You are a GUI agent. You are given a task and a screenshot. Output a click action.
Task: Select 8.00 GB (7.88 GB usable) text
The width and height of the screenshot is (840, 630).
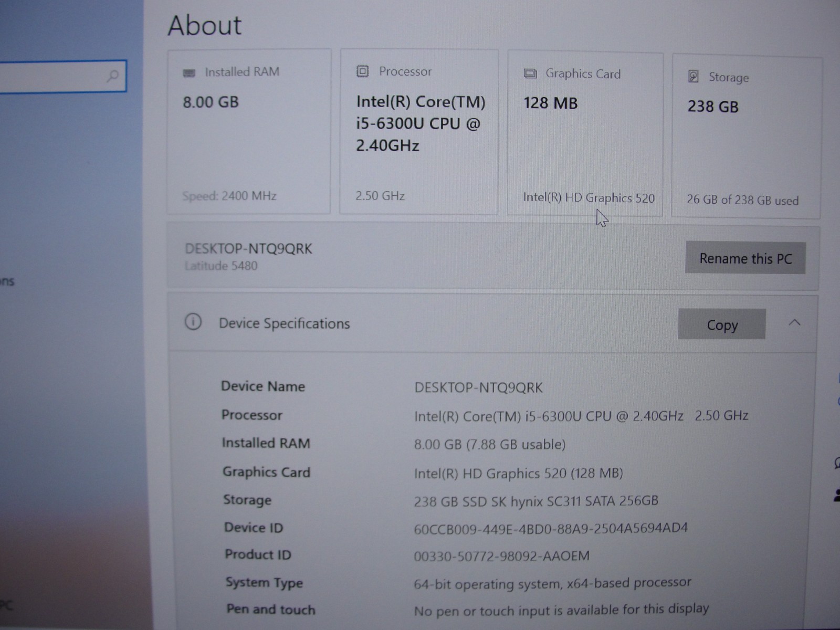point(490,444)
